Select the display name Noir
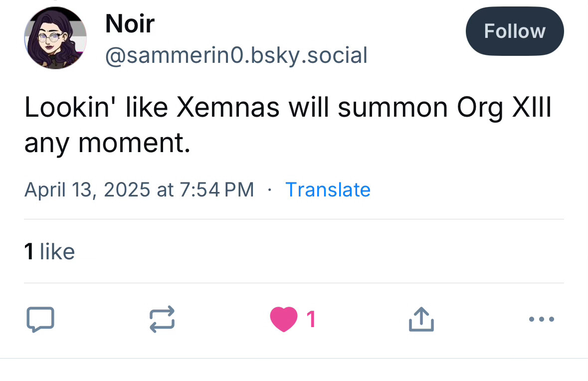Viewport: 588px width, 381px height. point(130,23)
